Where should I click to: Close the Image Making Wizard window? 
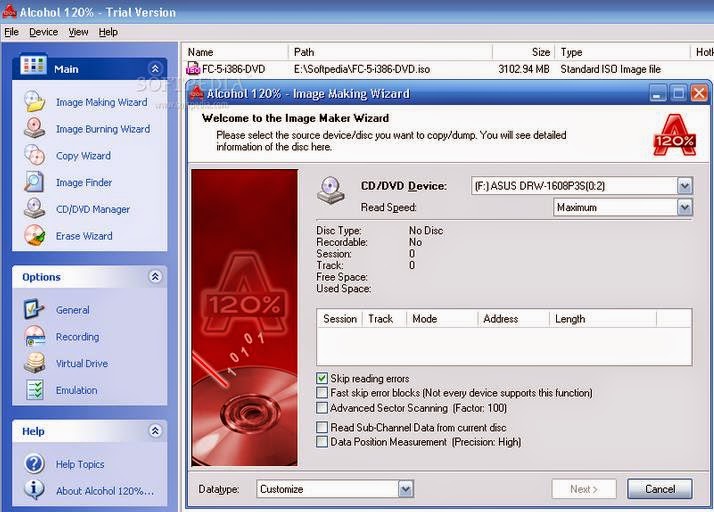pyautogui.click(x=699, y=93)
